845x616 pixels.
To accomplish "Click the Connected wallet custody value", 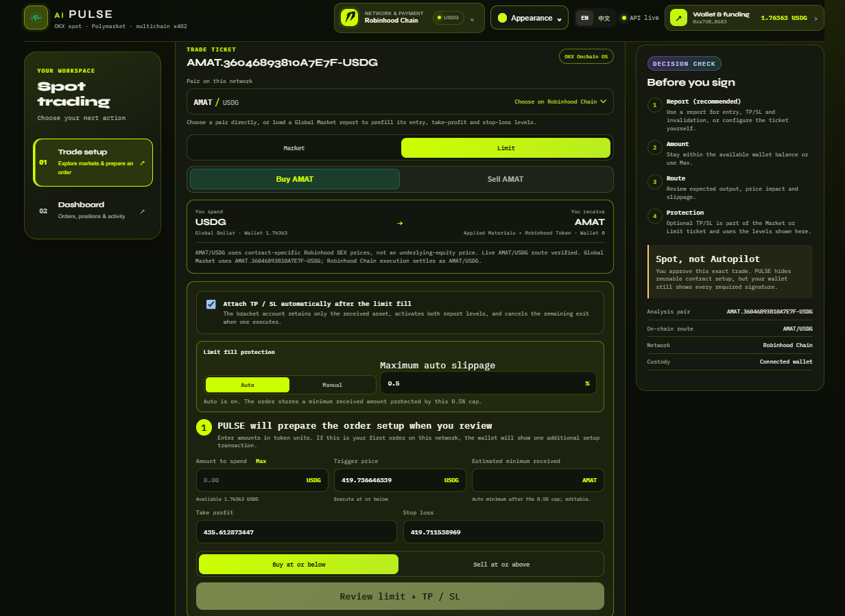I will (786, 362).
